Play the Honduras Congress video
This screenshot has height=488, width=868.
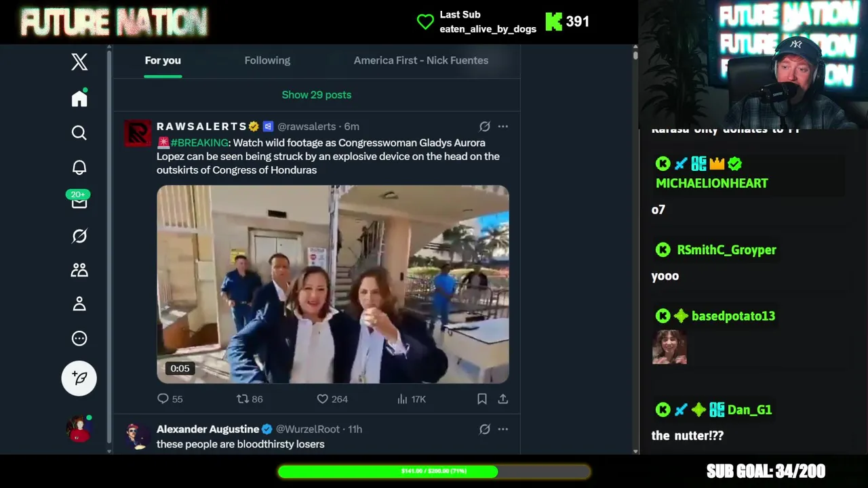[333, 285]
